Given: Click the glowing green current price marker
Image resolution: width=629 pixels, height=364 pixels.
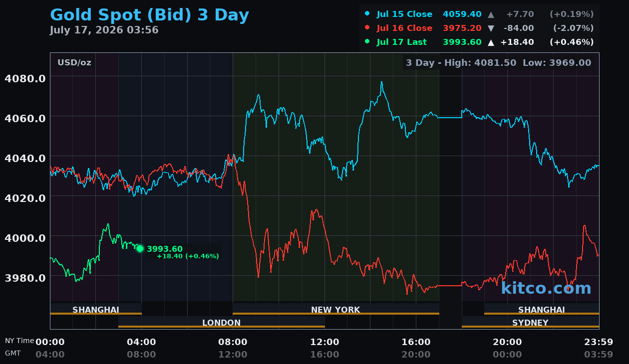Looking at the screenshot, I should (x=140, y=248).
